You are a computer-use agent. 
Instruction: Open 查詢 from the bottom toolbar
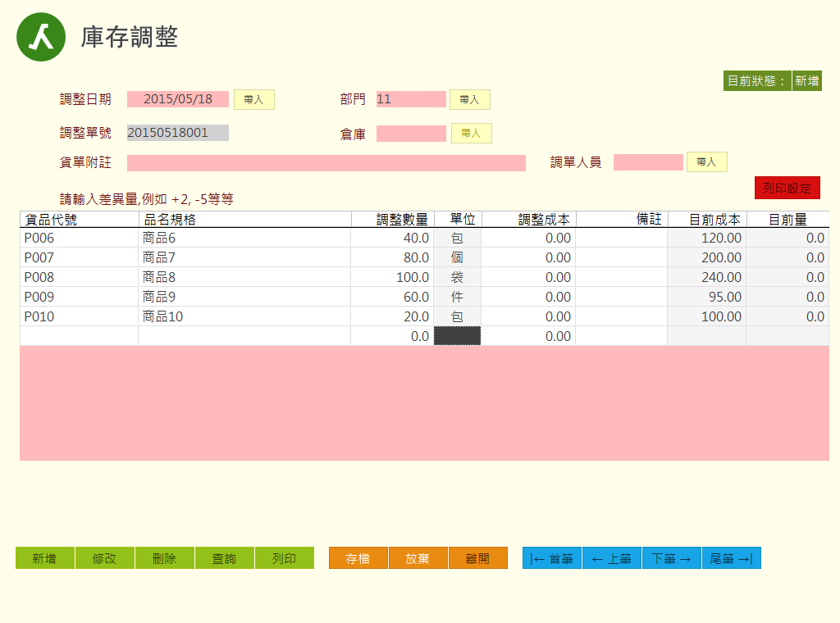[x=225, y=558]
